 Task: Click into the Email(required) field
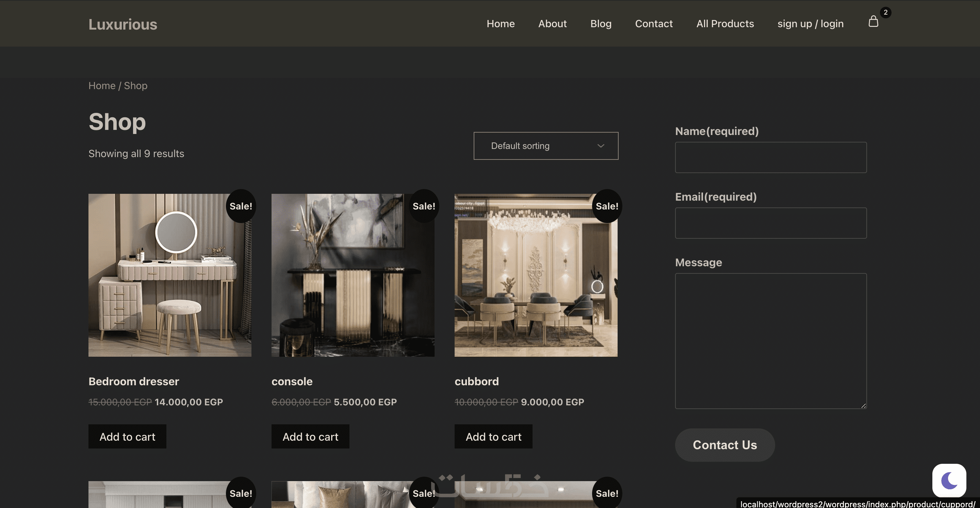click(770, 223)
